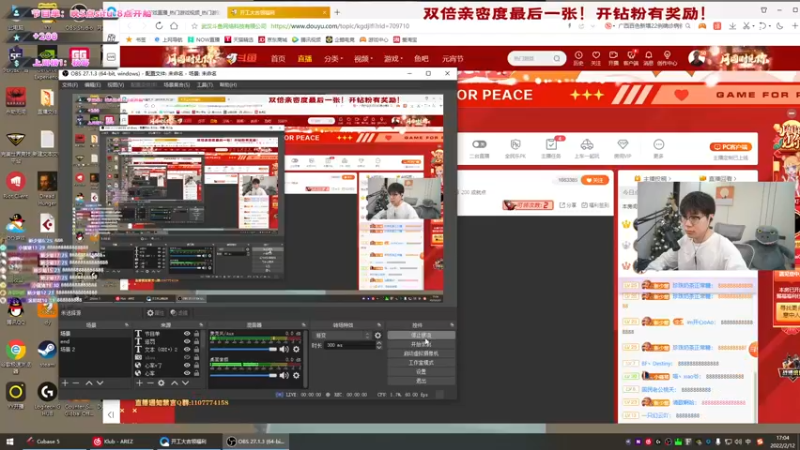Toggle visibility of the 文本 (GDI+) 2 source
This screenshot has height=450, width=800.
[187, 349]
